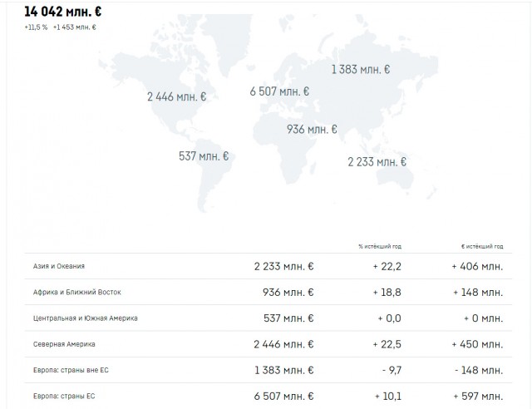Select the 2 446 млн. € label on North America
Viewport: 532px width, 409px height.
177,96
